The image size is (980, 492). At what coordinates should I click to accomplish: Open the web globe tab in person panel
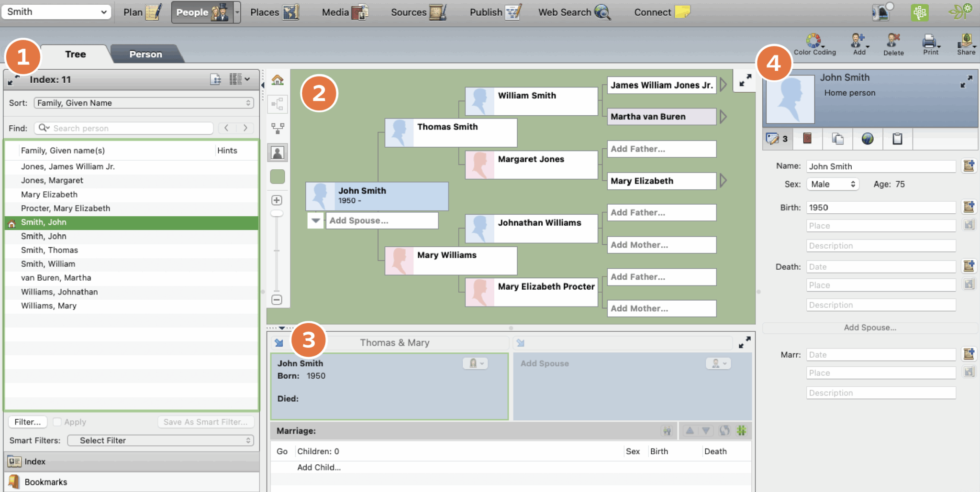coord(867,139)
